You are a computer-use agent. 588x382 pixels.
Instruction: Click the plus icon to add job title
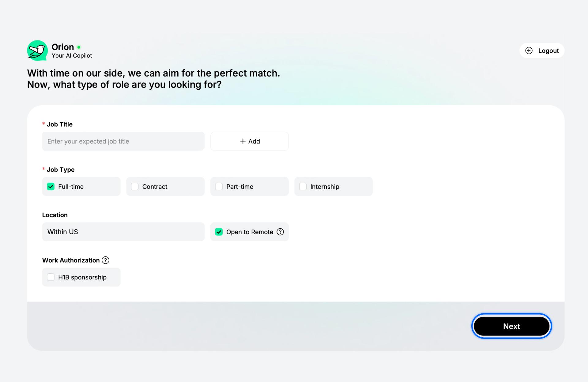242,141
